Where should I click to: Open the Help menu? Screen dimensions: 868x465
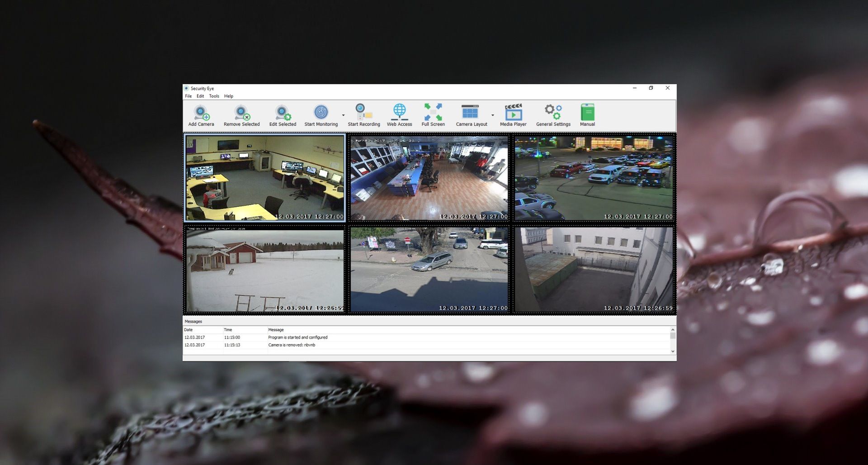[229, 96]
